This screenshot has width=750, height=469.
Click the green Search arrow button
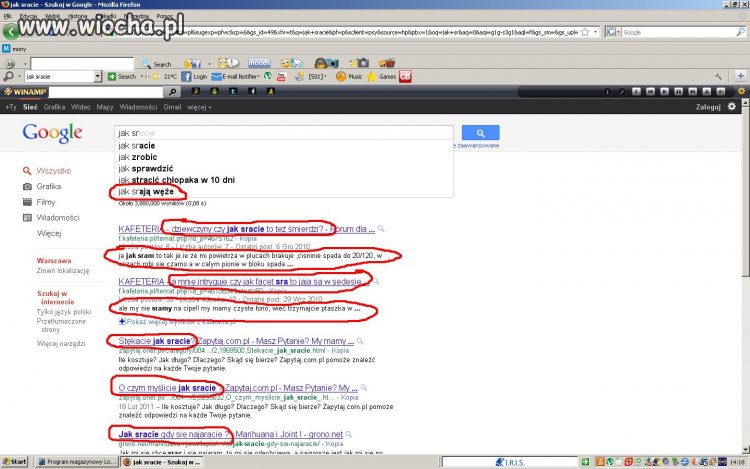pos(122,76)
